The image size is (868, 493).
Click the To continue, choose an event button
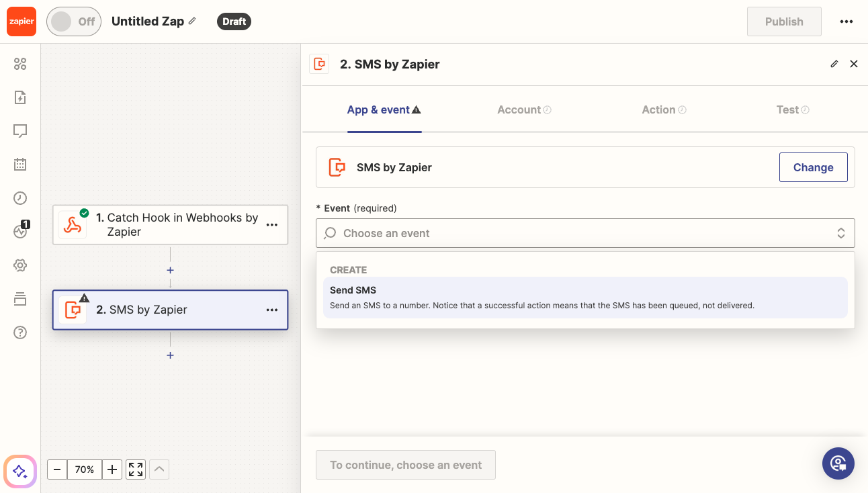(x=406, y=465)
